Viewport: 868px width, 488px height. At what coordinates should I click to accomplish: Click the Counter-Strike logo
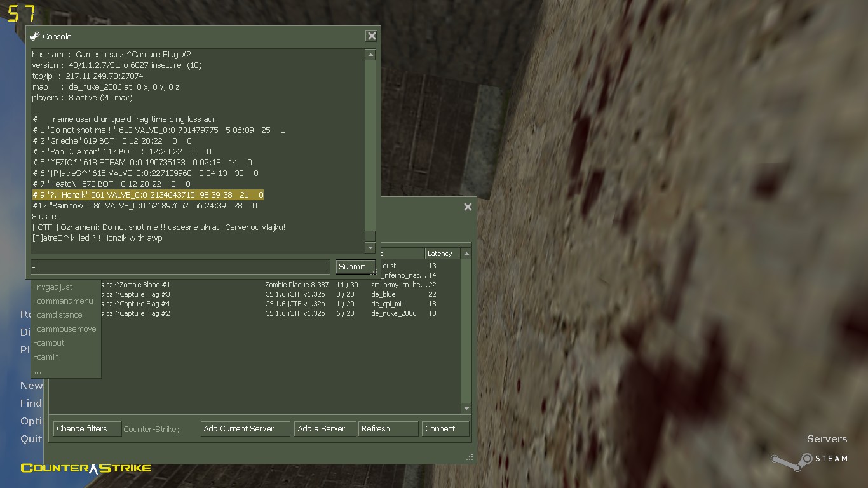tap(86, 468)
